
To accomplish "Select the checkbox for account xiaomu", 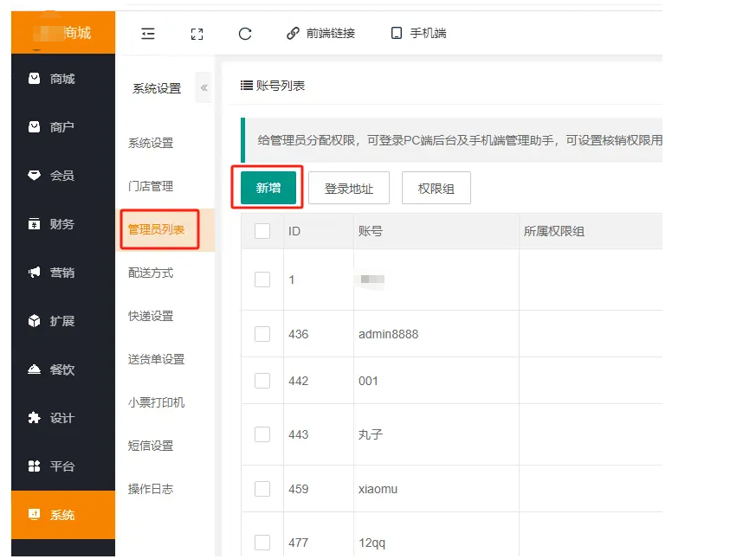I will pos(262,489).
